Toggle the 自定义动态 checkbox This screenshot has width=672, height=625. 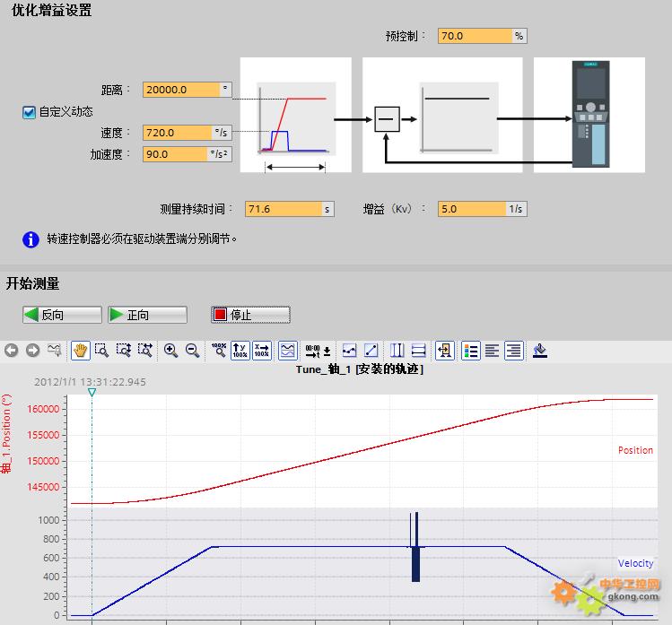point(29,112)
